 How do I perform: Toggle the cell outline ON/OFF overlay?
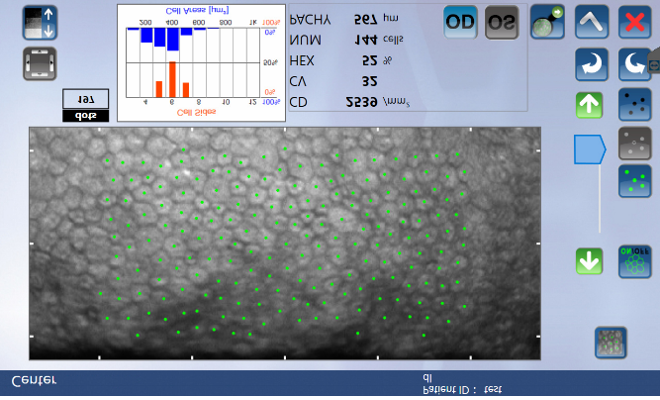point(634,262)
